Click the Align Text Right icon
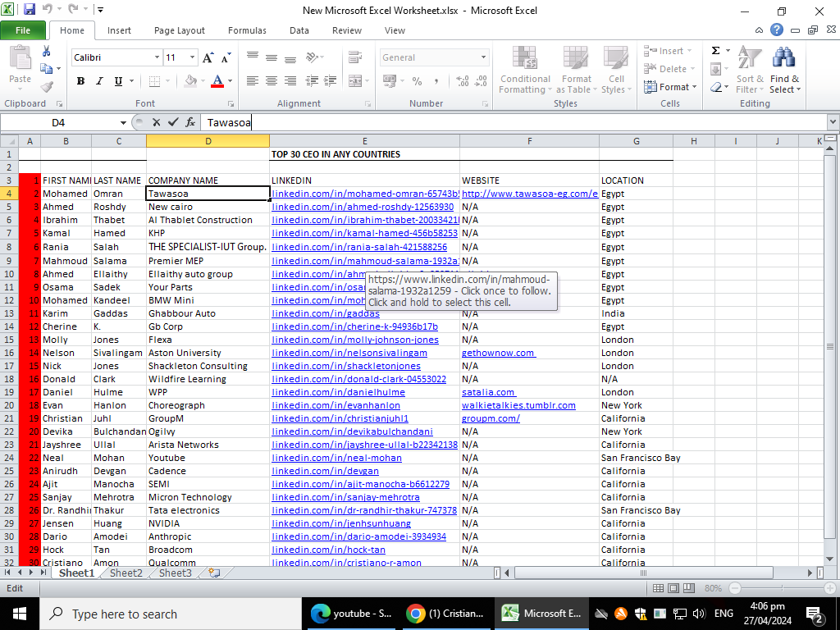This screenshot has width=840, height=630. coord(290,81)
